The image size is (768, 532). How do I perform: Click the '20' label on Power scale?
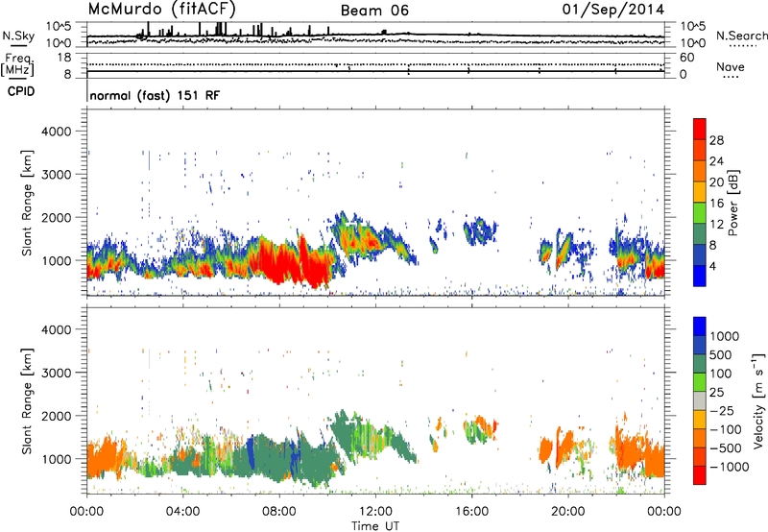point(716,182)
